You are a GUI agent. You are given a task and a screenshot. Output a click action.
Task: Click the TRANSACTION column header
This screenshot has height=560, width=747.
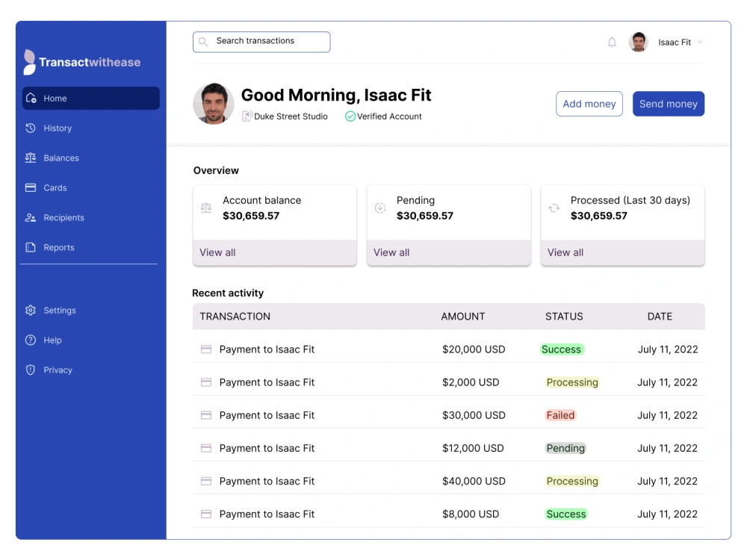click(x=235, y=317)
